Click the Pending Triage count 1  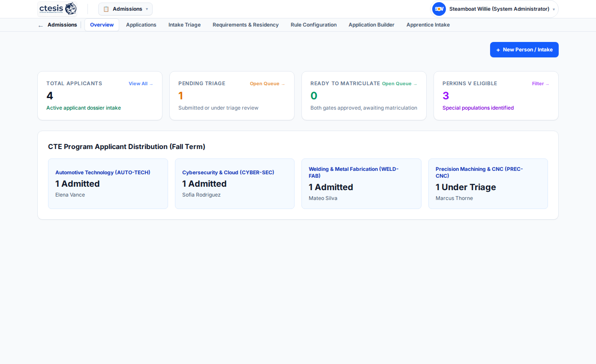(181, 96)
